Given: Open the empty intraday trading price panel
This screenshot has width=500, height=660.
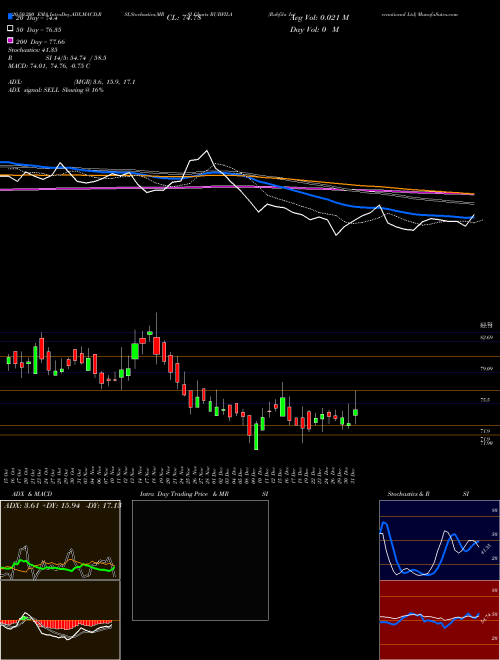Looking at the screenshot, I should pyautogui.click(x=200, y=560).
